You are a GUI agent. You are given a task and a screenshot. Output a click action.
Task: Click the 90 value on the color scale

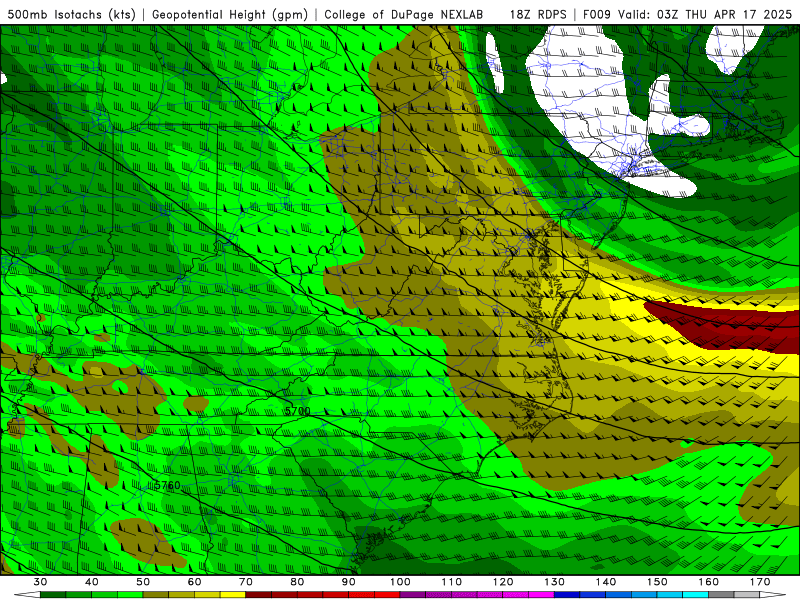coord(349,582)
